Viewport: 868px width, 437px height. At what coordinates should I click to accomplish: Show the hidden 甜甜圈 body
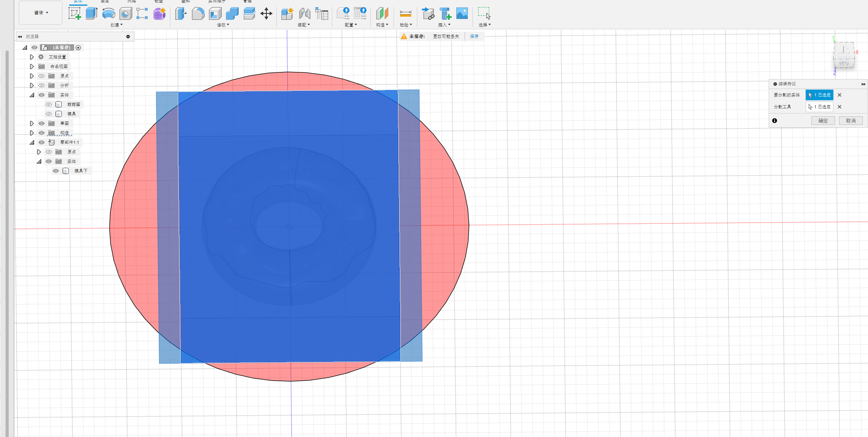(x=49, y=104)
